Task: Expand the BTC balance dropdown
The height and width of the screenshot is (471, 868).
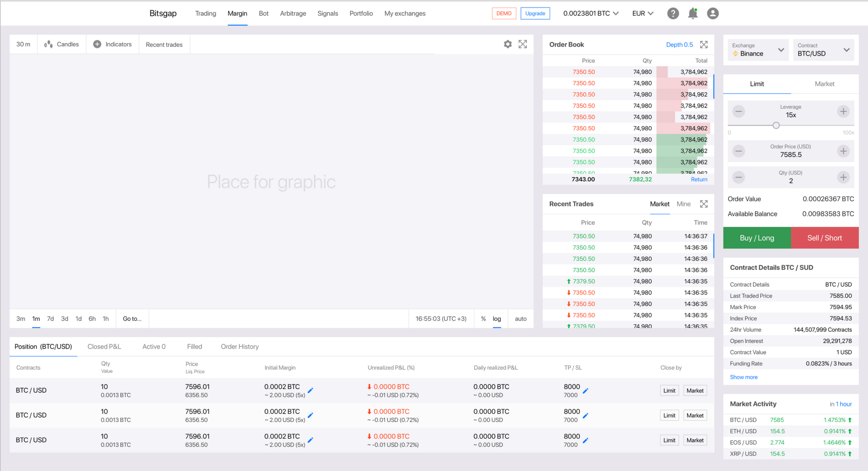Action: (591, 13)
